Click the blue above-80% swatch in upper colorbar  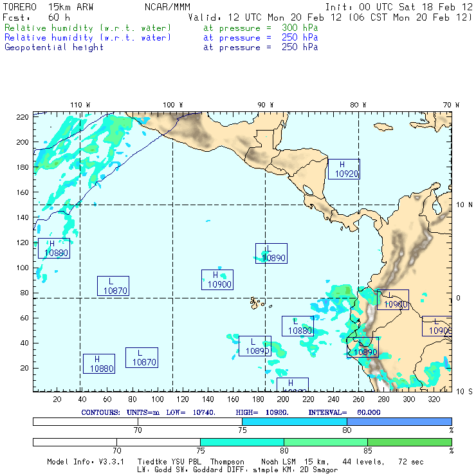(399, 421)
